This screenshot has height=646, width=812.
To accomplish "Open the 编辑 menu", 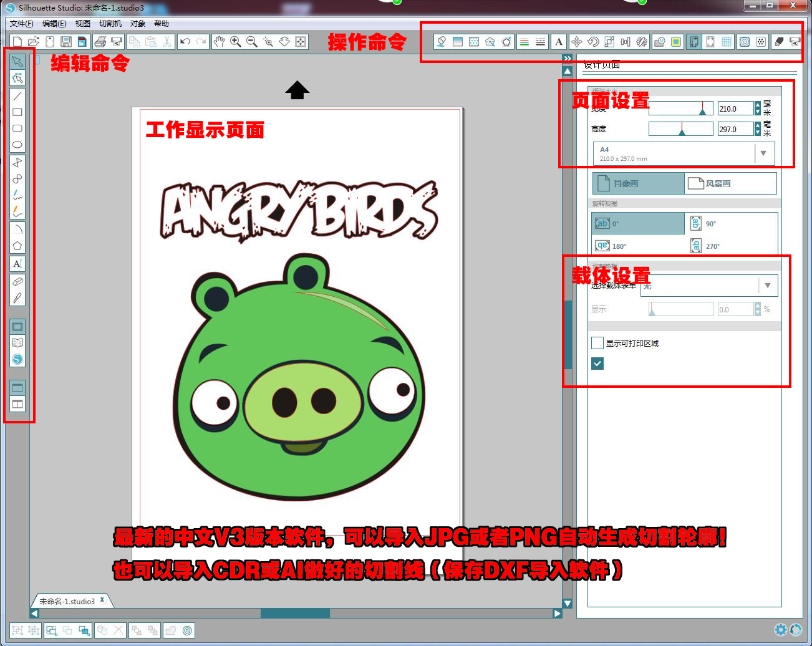I will (x=54, y=24).
